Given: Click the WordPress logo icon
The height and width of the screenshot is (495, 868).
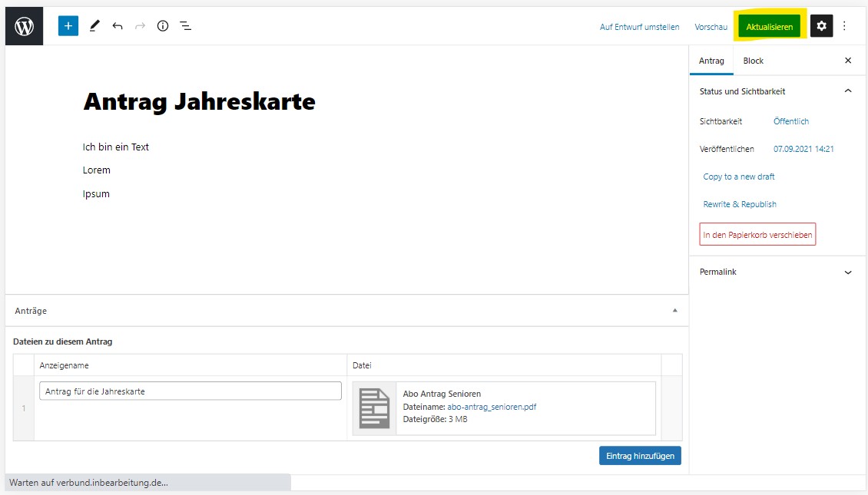Looking at the screenshot, I should click(25, 26).
